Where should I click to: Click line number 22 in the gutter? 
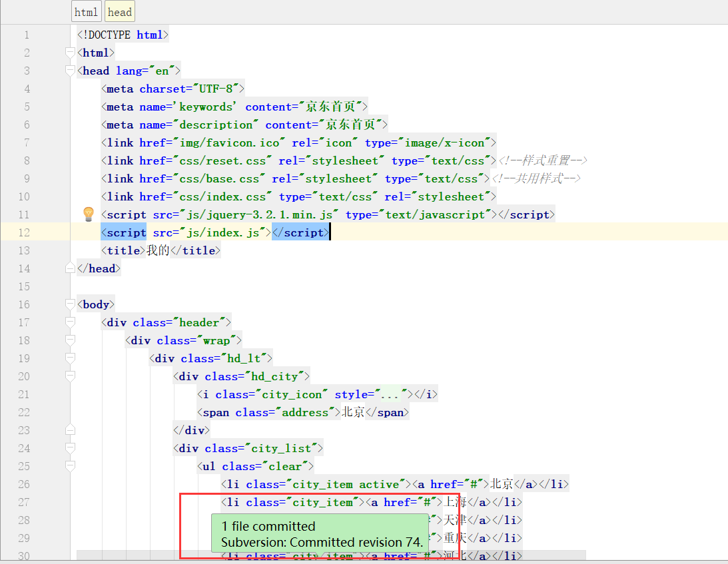pyautogui.click(x=24, y=412)
